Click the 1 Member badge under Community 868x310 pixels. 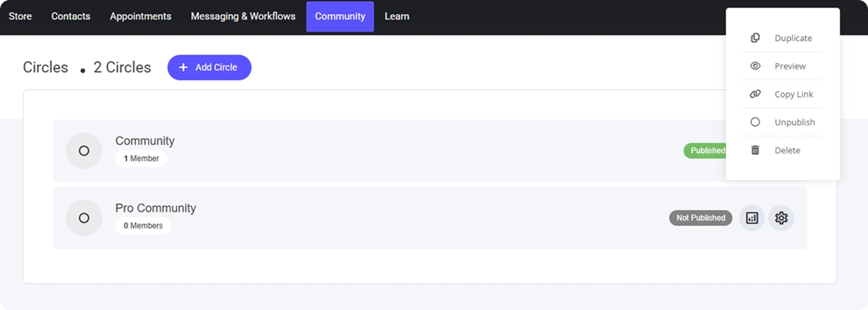(x=141, y=159)
